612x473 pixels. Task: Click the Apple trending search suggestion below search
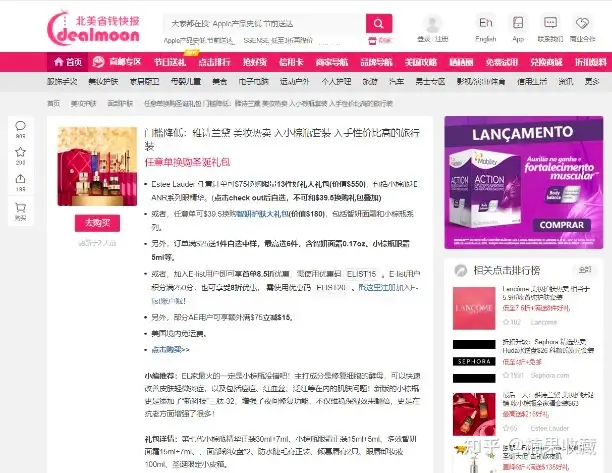198,40
